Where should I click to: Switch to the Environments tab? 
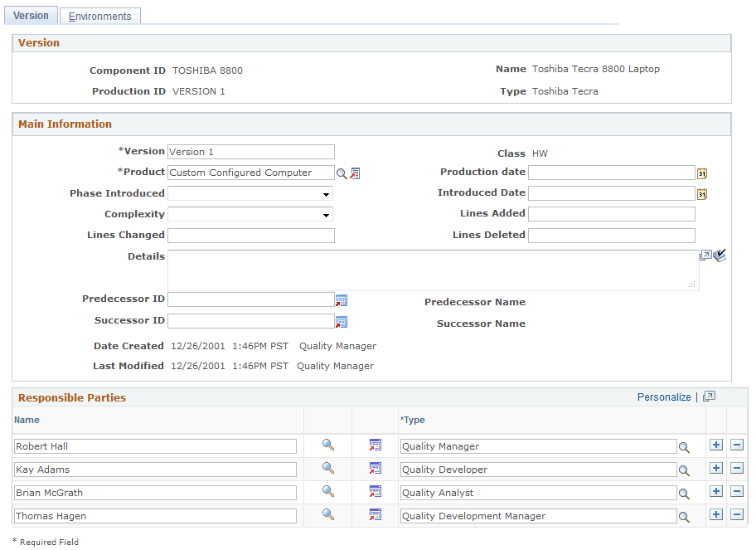[99, 15]
